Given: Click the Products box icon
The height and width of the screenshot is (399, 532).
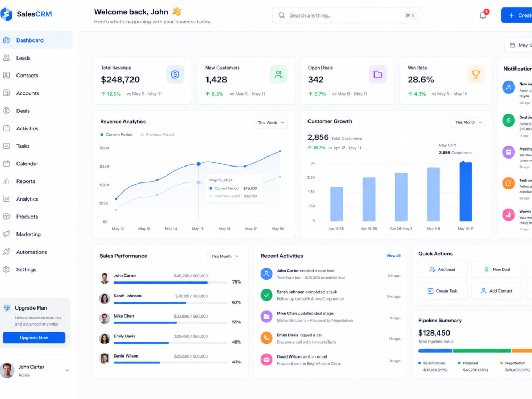Looking at the screenshot, I should 6,217.
